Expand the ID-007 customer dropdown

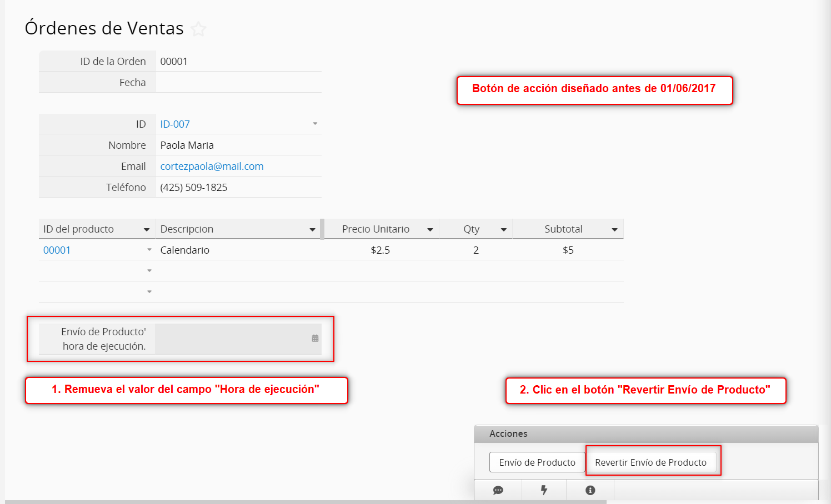click(315, 124)
